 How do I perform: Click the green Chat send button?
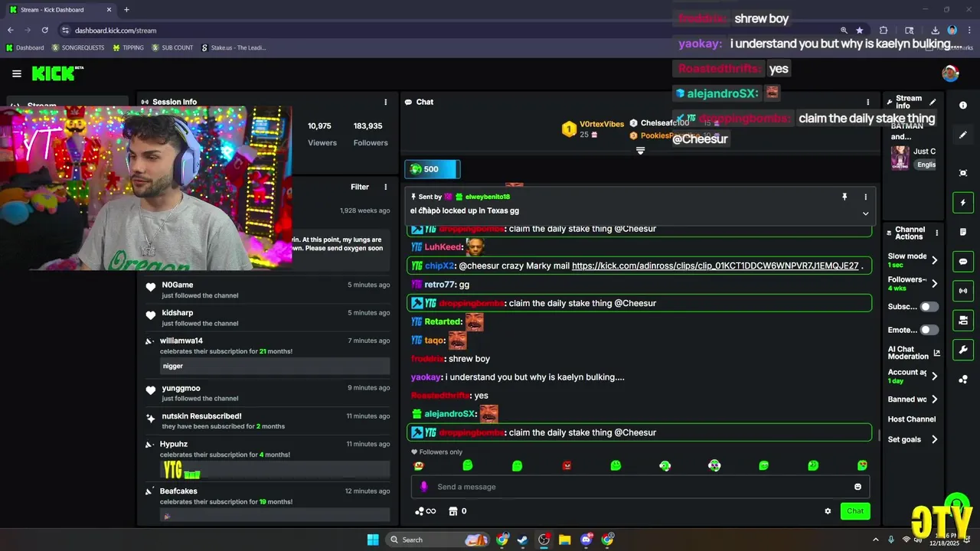click(x=855, y=511)
